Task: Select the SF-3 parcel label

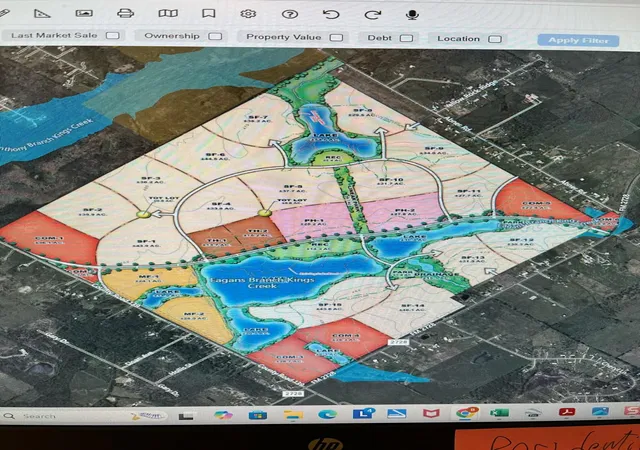Action: tap(151, 180)
